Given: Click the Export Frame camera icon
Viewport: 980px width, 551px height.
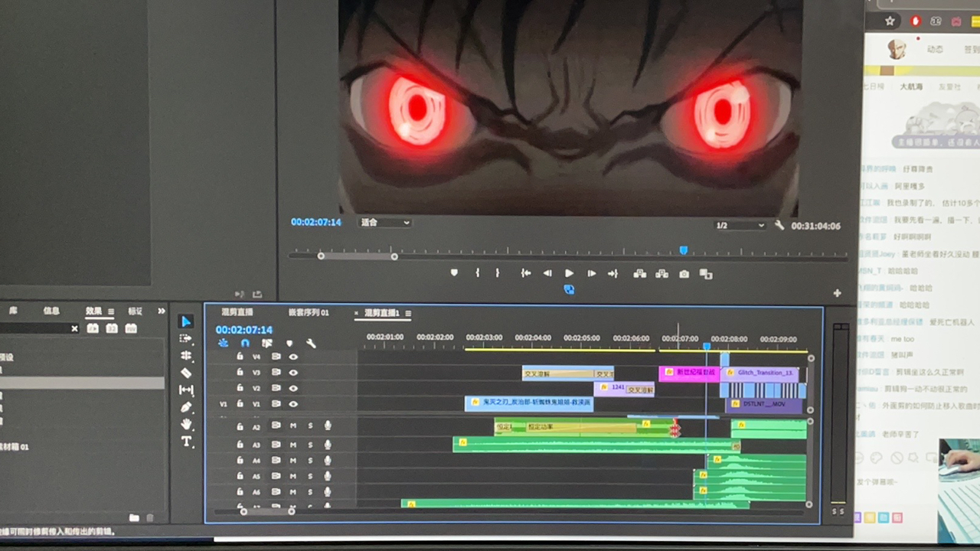Looking at the screenshot, I should [684, 274].
